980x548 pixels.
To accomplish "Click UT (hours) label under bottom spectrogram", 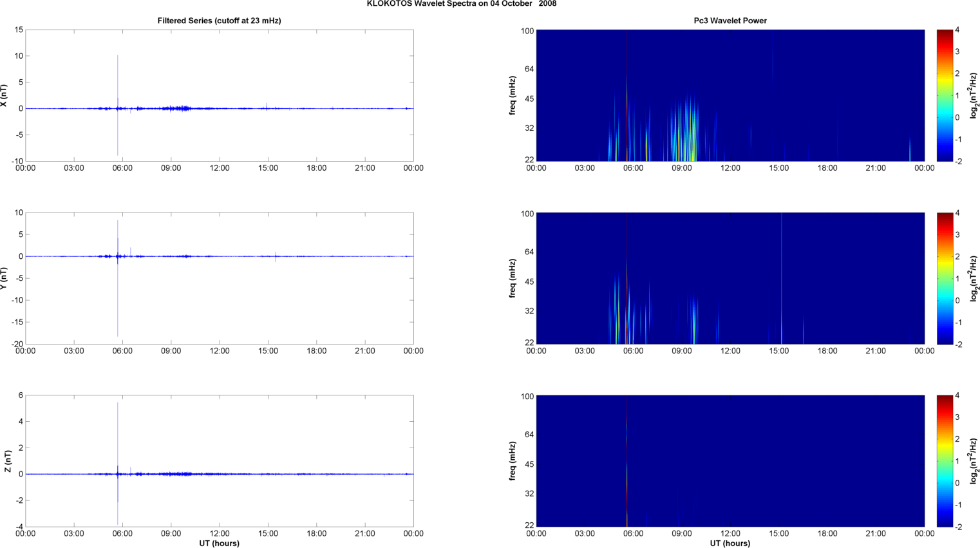I will click(730, 543).
